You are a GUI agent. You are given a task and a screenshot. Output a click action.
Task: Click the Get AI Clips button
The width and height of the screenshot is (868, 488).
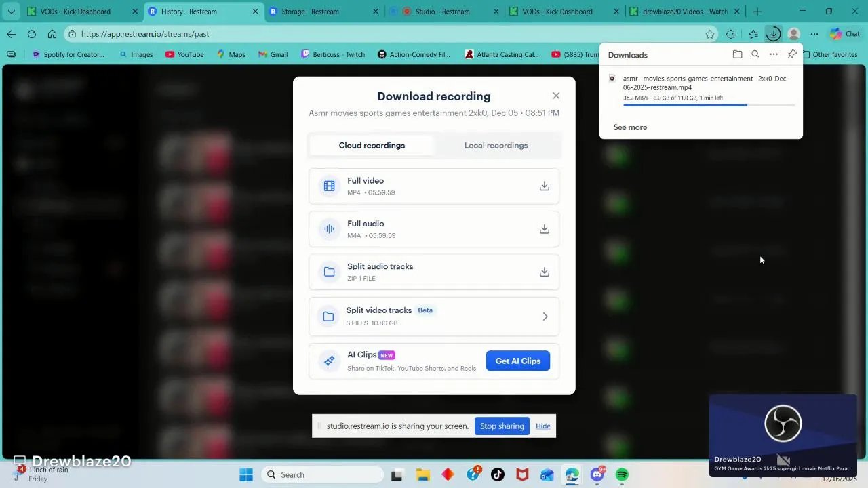point(517,361)
